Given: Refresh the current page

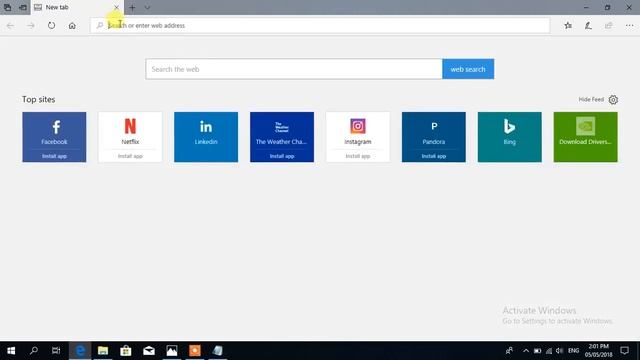Looking at the screenshot, I should point(51,25).
